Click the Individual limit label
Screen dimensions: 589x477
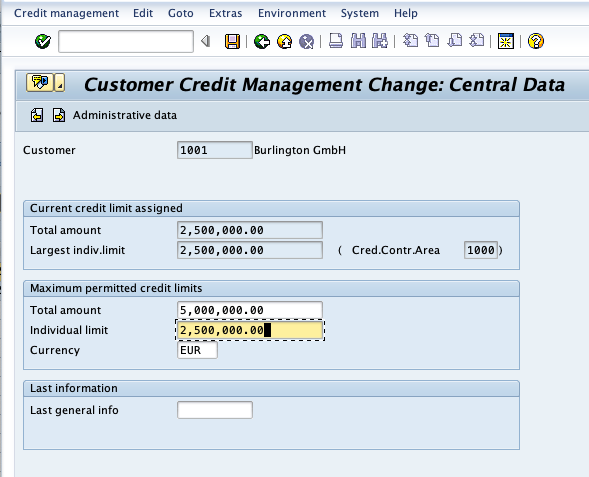pos(69,330)
